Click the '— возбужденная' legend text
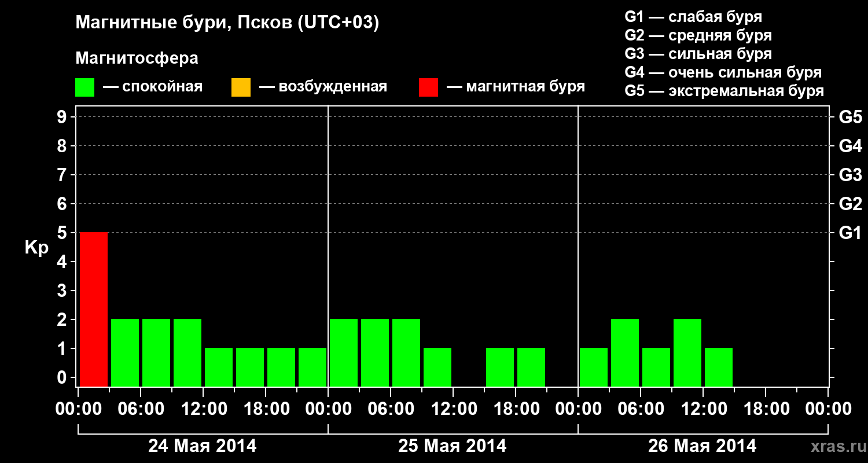This screenshot has width=868, height=463. pyautogui.click(x=323, y=87)
